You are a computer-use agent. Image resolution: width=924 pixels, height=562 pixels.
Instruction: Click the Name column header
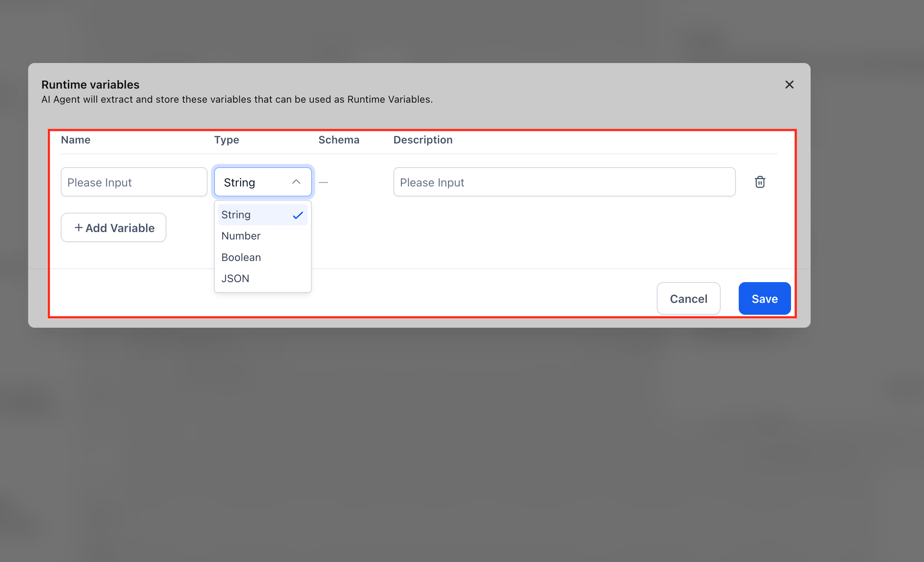coord(76,140)
